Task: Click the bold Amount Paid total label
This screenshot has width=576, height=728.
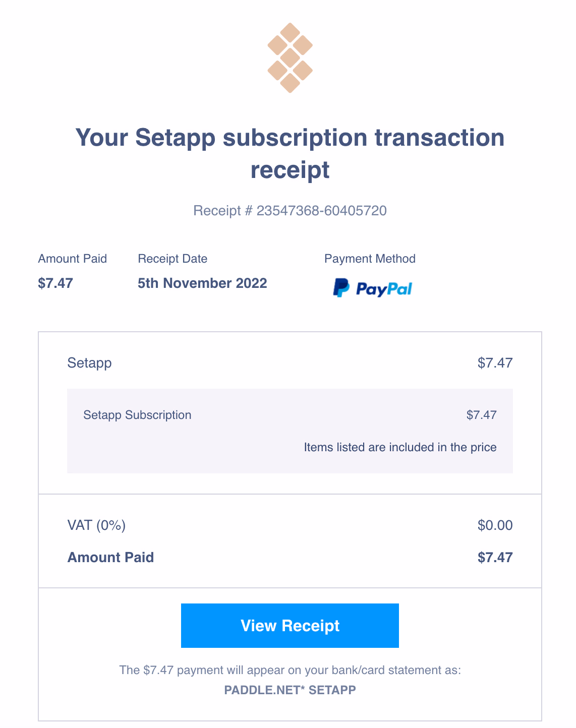Action: (110, 557)
